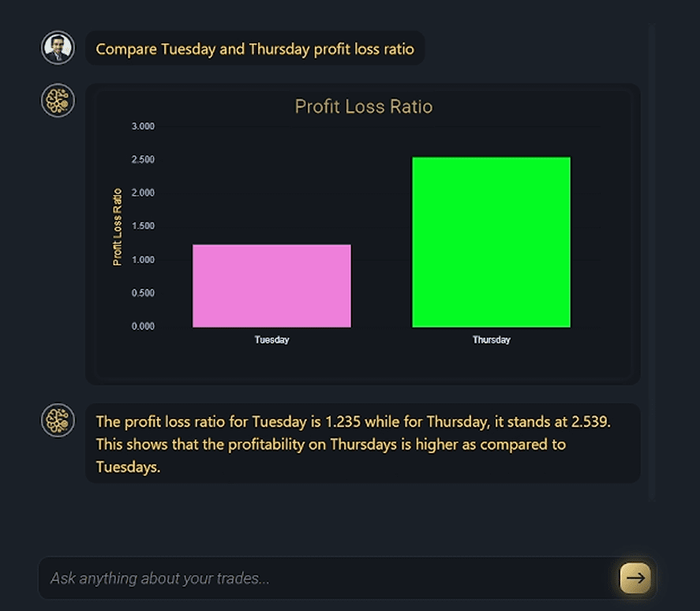The width and height of the screenshot is (700, 611).
Task: Click the pink Tuesday bar
Action: click(271, 286)
